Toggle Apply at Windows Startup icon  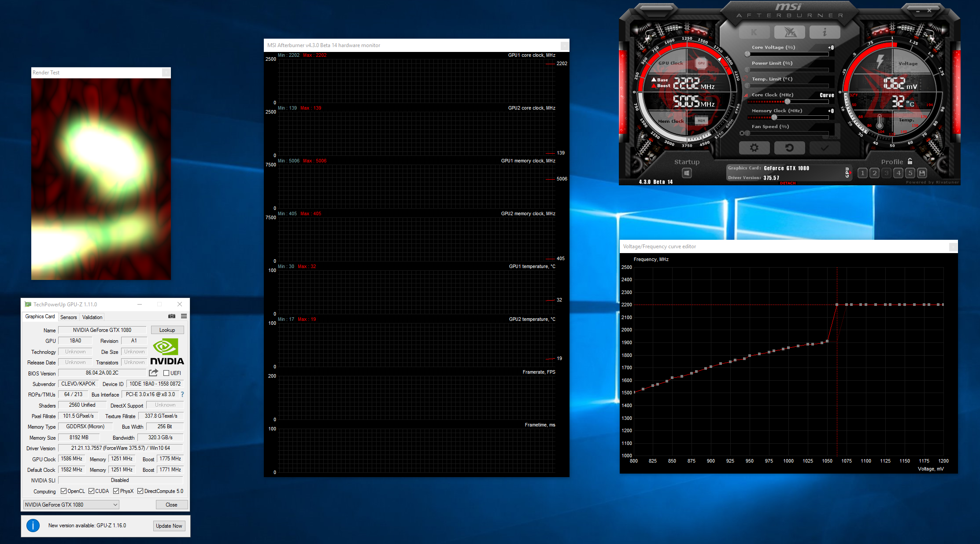click(687, 173)
